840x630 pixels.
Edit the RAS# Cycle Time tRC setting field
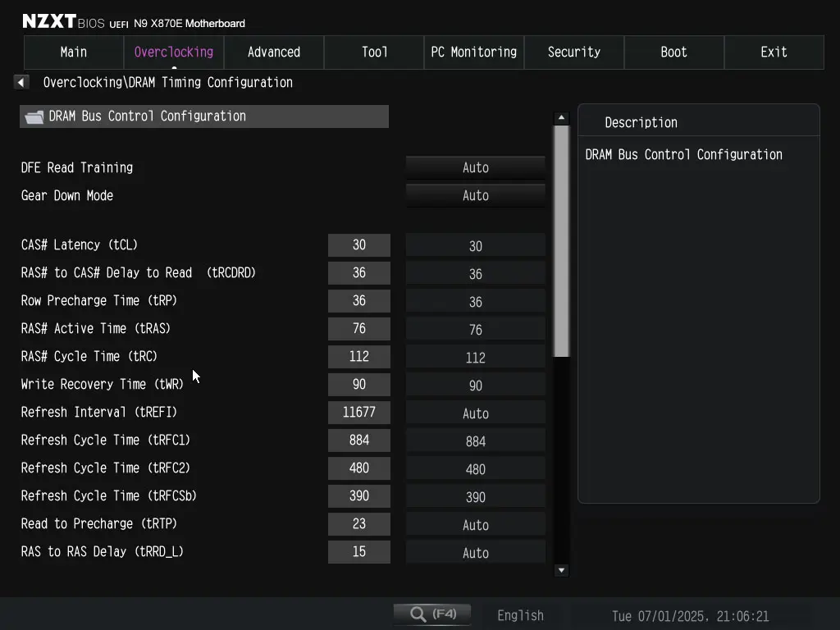click(476, 358)
